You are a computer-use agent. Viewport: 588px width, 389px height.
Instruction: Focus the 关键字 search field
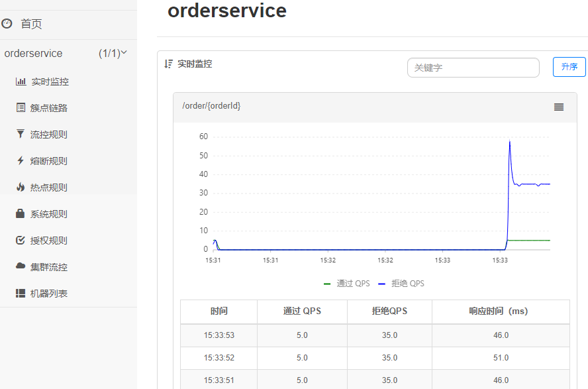click(x=473, y=68)
